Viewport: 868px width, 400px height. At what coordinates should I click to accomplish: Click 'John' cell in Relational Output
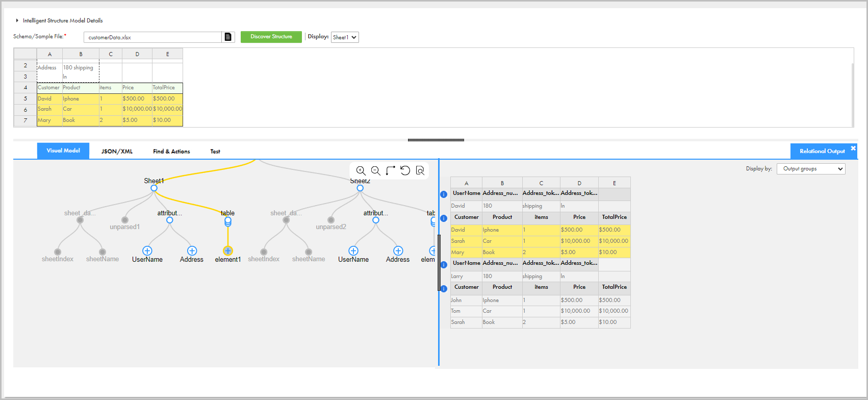coord(466,301)
